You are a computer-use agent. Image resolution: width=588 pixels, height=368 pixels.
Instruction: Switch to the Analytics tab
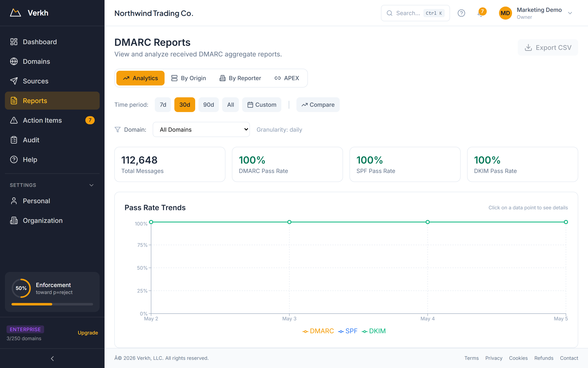pyautogui.click(x=140, y=78)
